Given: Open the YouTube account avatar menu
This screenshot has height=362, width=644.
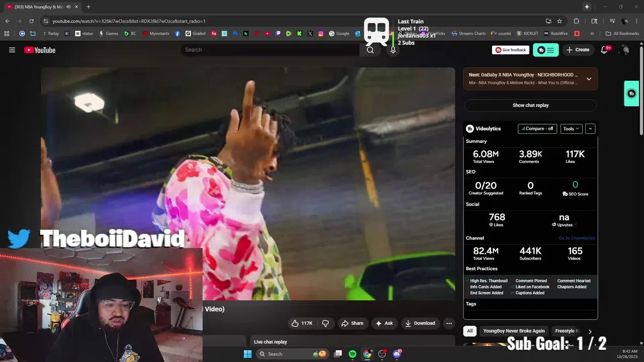Looking at the screenshot, I should [x=624, y=50].
